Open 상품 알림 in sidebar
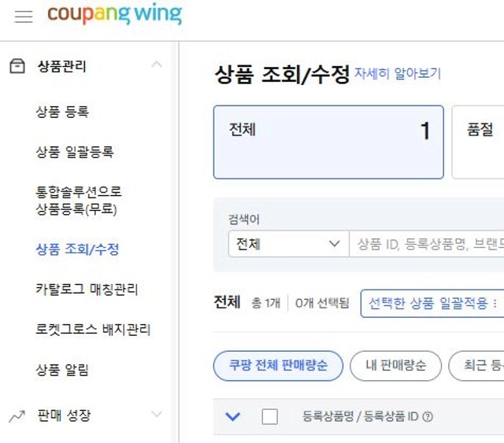 coord(62,370)
